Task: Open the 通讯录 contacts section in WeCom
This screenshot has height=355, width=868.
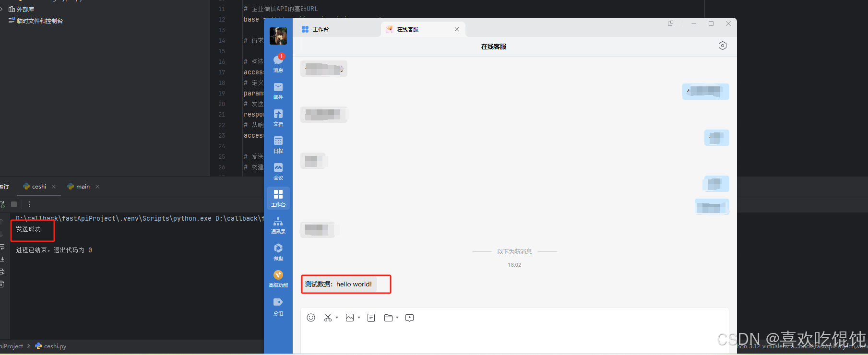Action: pyautogui.click(x=278, y=225)
